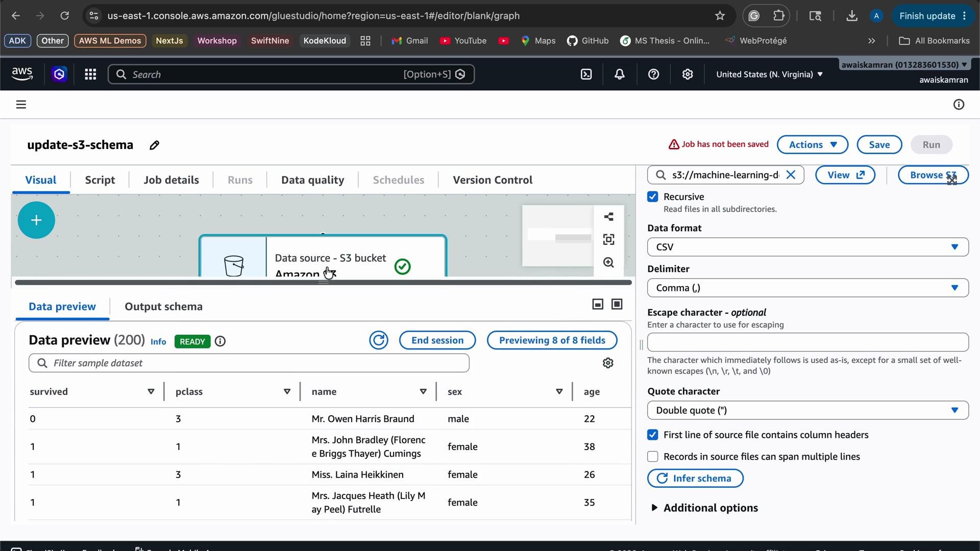Open the All Bookmarks folder
The image size is (980, 551).
coord(934,41)
